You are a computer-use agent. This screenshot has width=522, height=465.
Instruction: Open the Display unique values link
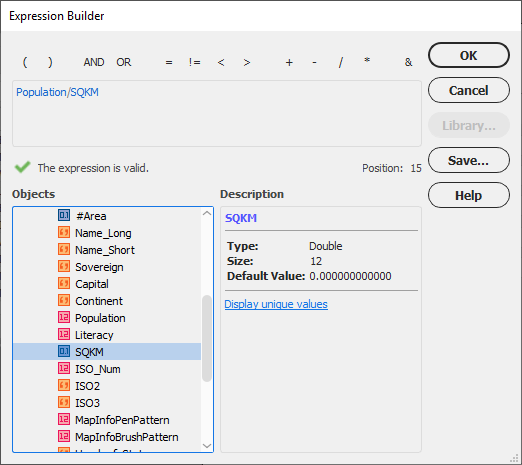pos(276,304)
